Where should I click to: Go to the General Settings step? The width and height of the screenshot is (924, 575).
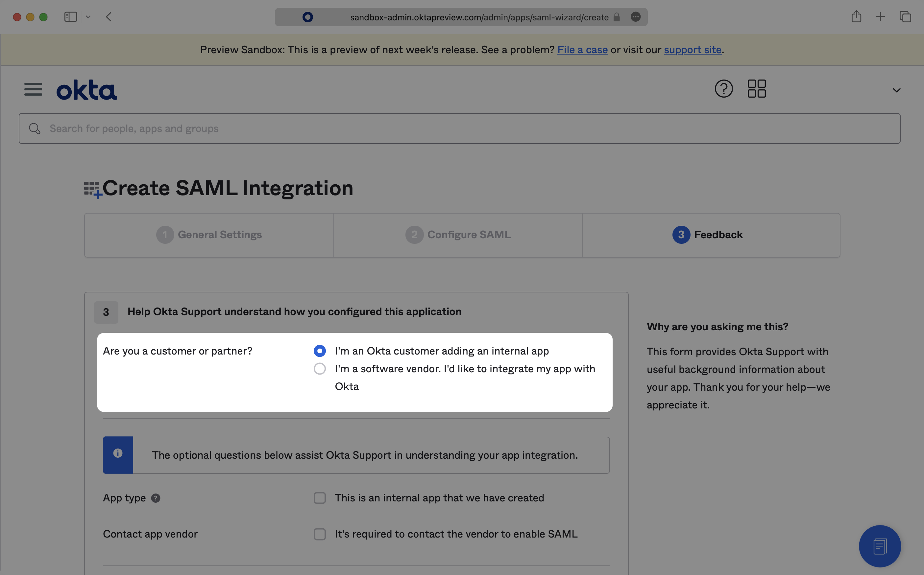point(208,235)
